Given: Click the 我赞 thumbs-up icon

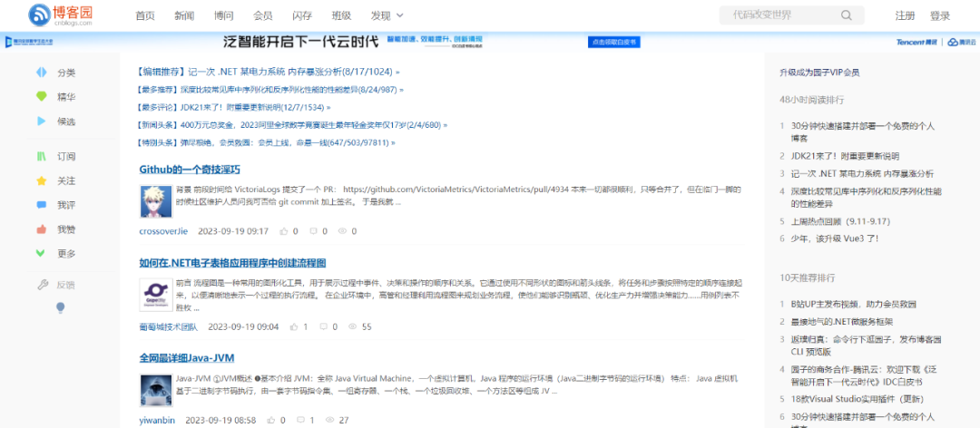Looking at the screenshot, I should click(41, 229).
